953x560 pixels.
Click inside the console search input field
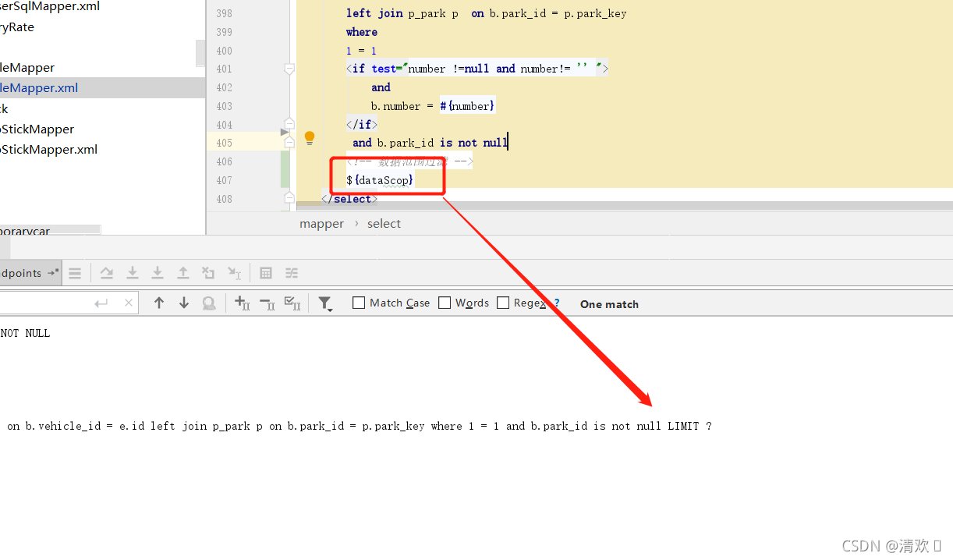point(45,303)
